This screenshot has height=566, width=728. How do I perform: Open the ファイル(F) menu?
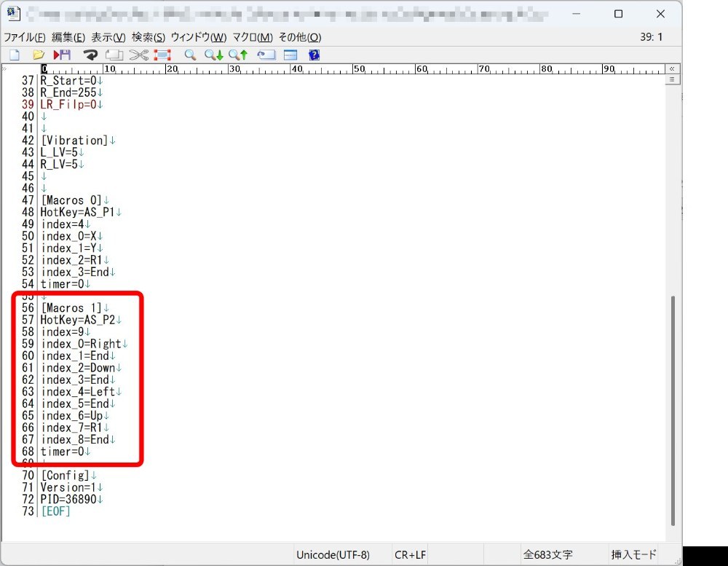[25, 37]
